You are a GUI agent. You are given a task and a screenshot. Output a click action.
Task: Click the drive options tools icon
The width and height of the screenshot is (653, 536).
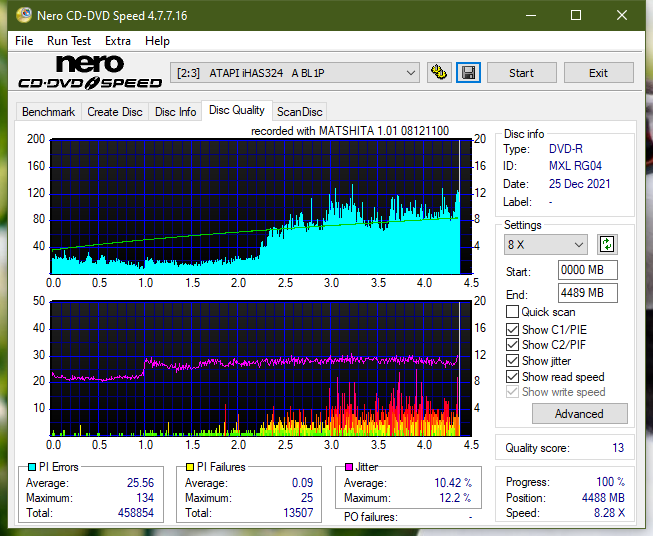439,73
